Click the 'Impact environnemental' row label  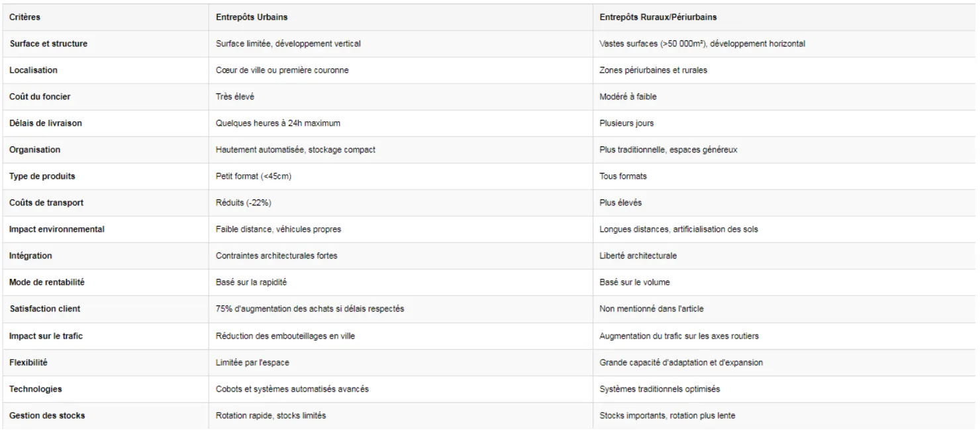[x=57, y=229]
